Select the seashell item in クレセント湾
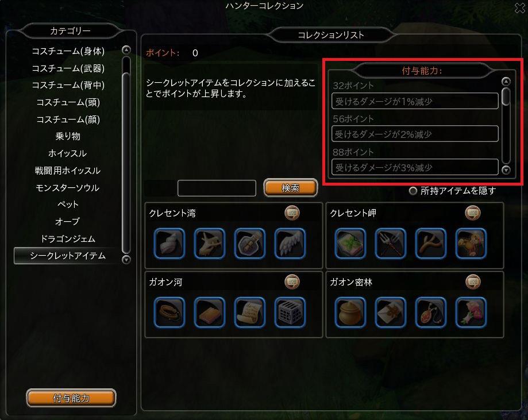Screen dimensions: 528x420 pyautogui.click(x=169, y=244)
